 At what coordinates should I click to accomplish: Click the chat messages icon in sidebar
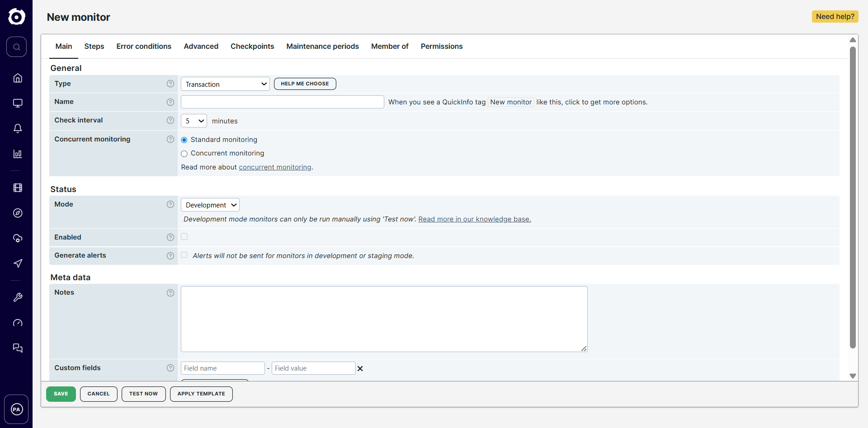[x=18, y=348]
